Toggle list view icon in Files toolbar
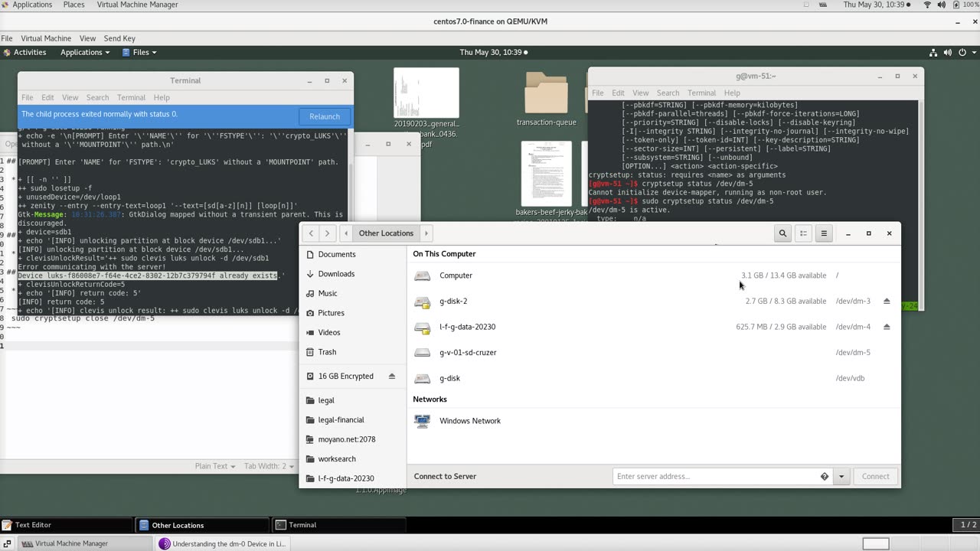The width and height of the screenshot is (980, 551). (x=803, y=233)
